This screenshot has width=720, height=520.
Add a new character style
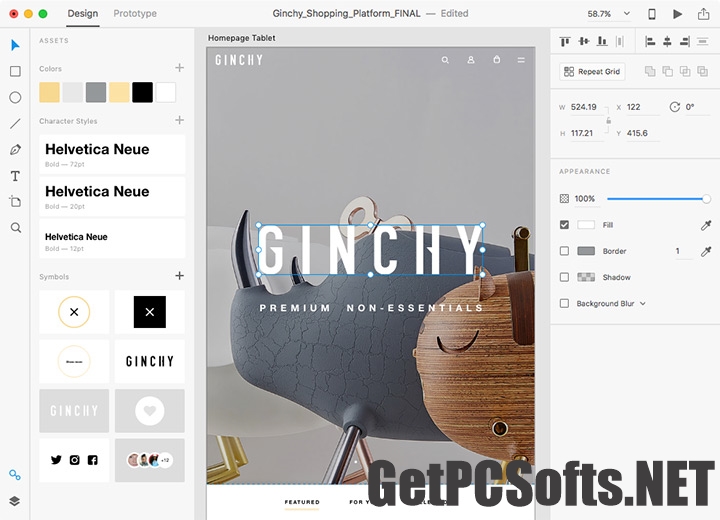[x=180, y=120]
